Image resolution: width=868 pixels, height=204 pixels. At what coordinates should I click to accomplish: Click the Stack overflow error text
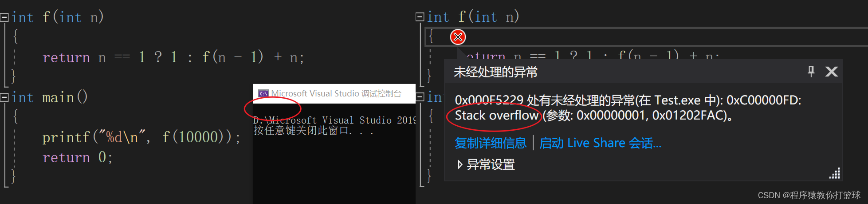click(x=496, y=116)
